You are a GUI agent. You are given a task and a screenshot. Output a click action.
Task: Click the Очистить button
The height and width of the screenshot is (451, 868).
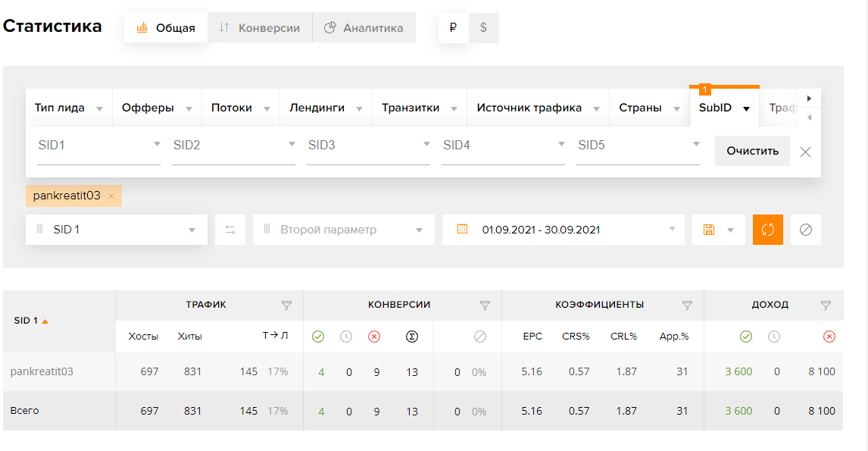click(752, 151)
